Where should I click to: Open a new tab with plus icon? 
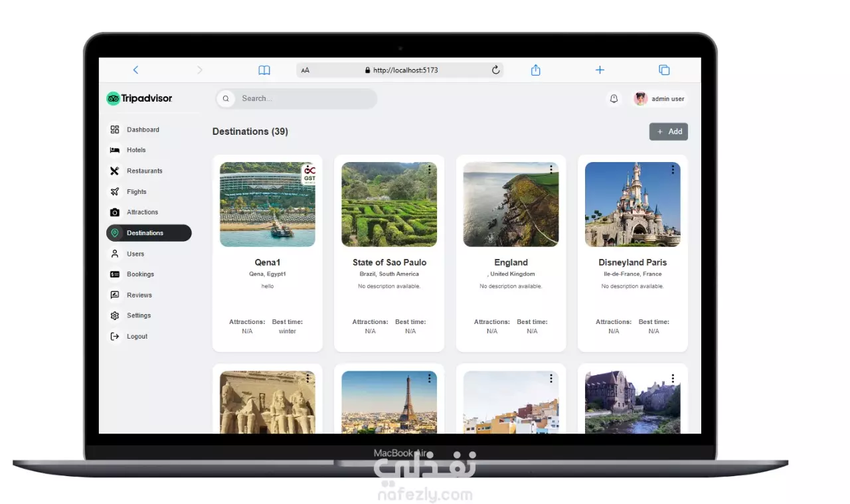pyautogui.click(x=600, y=70)
